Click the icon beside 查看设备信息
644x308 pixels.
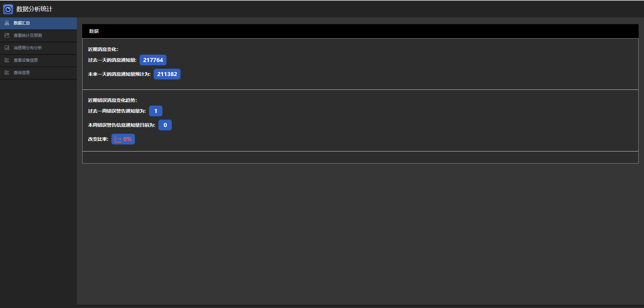7,60
